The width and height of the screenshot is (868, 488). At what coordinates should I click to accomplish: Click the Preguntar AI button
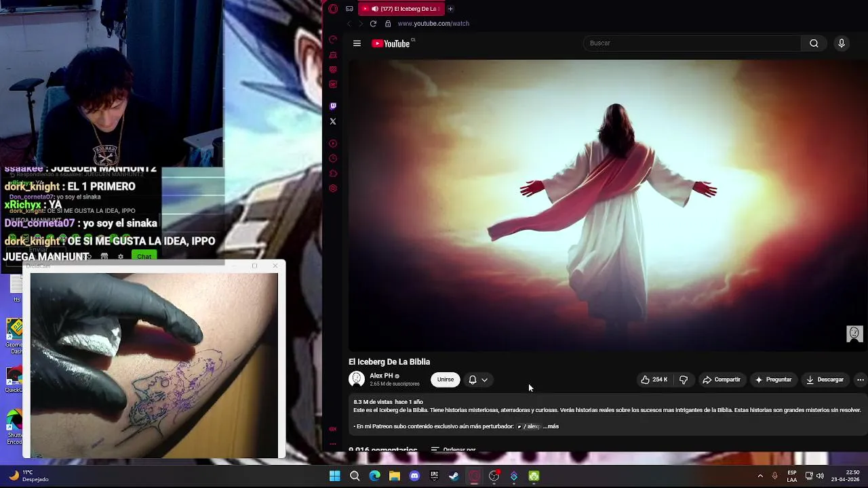773,380
